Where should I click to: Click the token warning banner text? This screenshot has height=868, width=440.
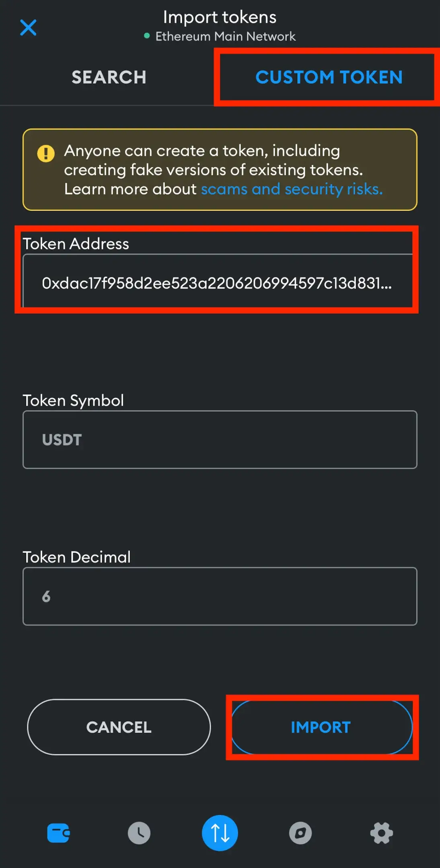(223, 170)
